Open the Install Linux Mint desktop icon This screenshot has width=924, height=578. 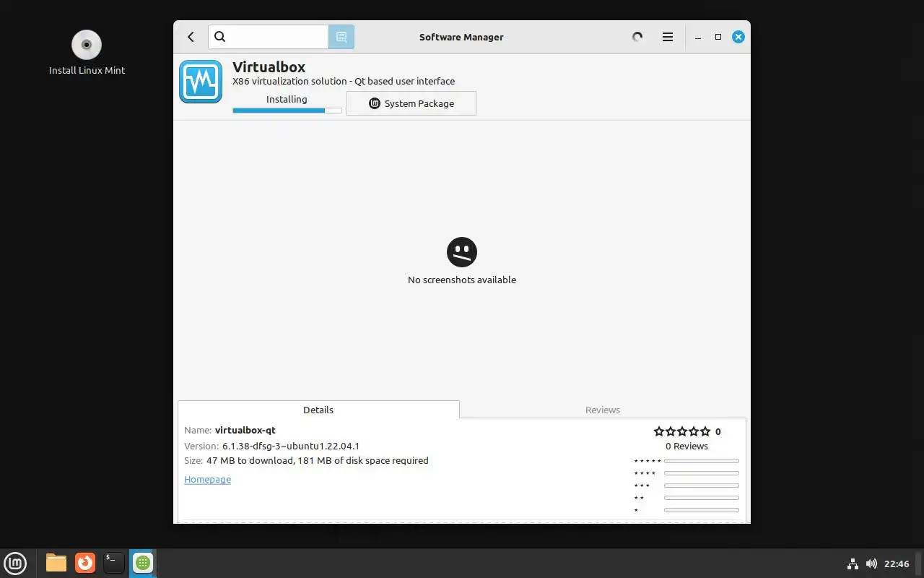(x=87, y=53)
